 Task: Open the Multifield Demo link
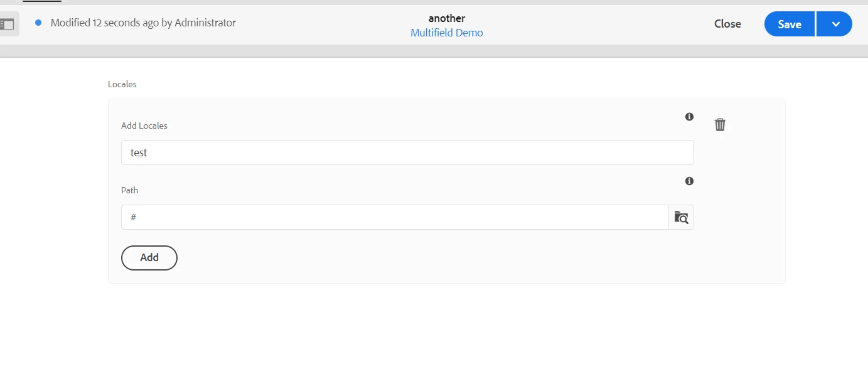tap(447, 33)
